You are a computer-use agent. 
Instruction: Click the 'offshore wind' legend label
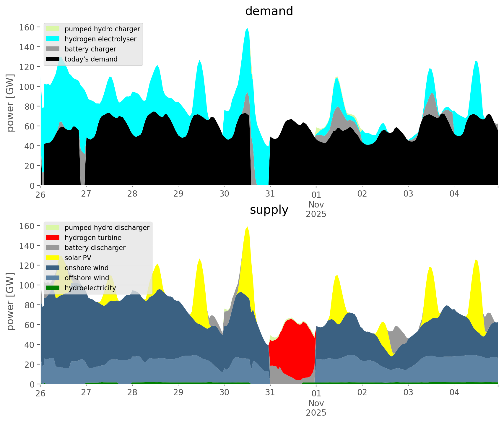tap(87, 278)
